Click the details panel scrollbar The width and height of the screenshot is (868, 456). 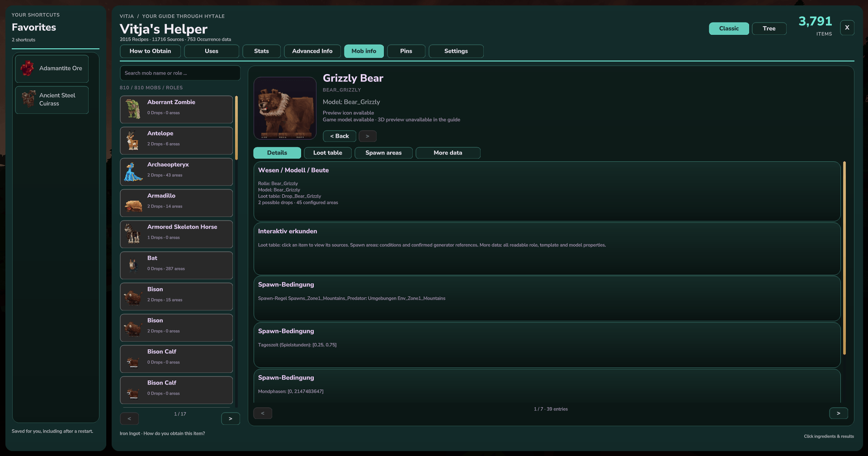pyautogui.click(x=844, y=258)
